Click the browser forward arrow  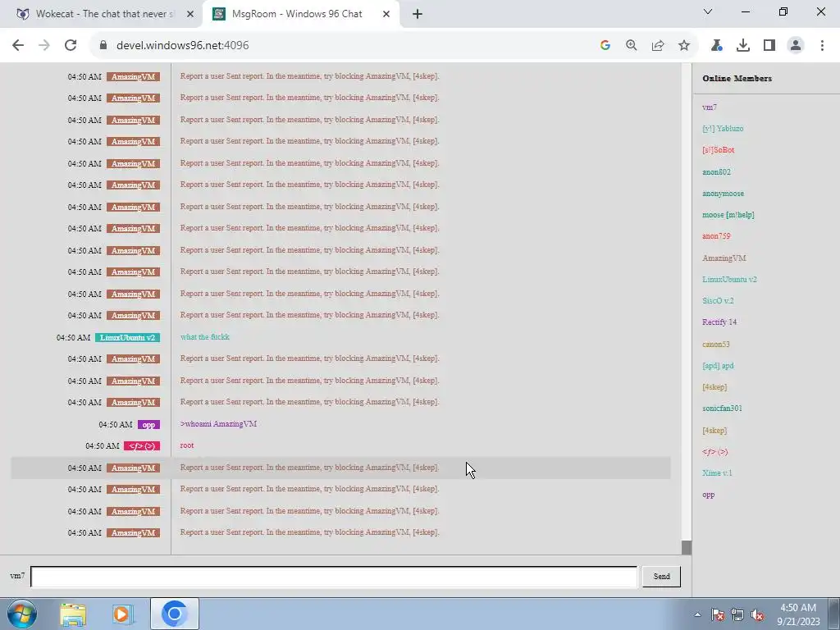point(44,46)
